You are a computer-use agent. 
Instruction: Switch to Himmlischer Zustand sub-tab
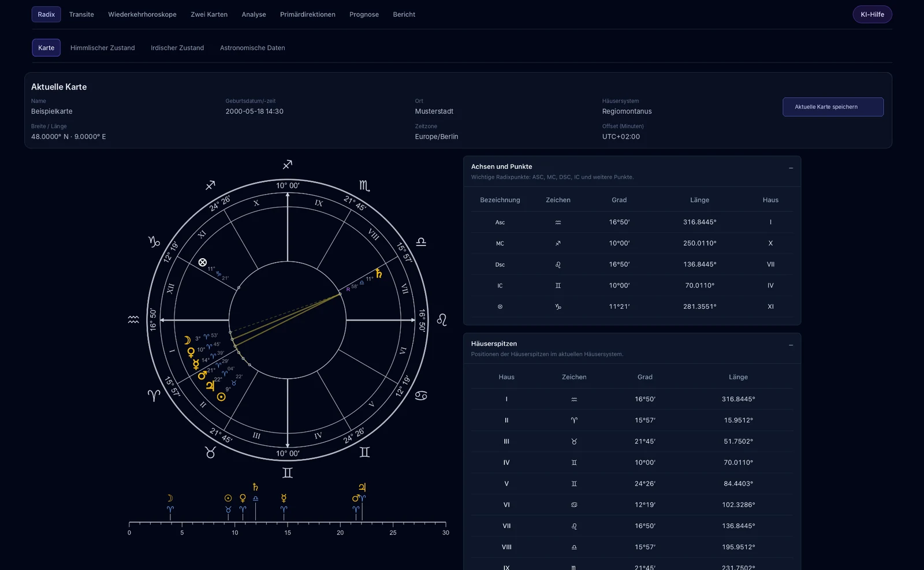coord(102,48)
